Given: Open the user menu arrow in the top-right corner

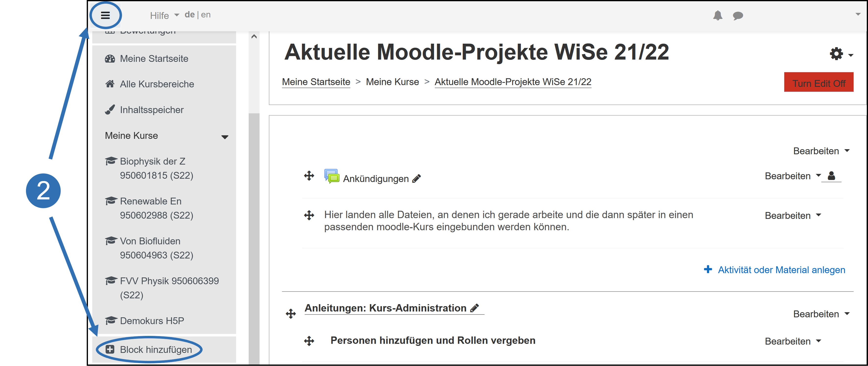Looking at the screenshot, I should click(858, 14).
